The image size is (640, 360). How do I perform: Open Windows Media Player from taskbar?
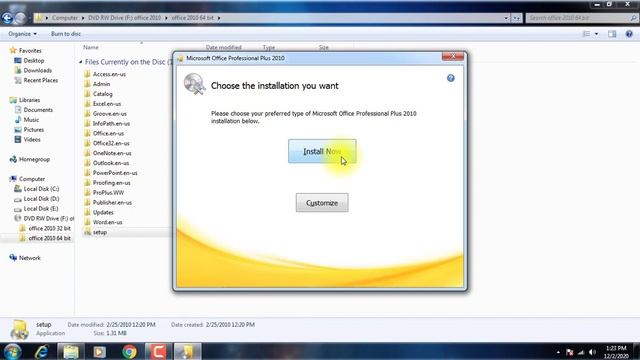[x=100, y=351]
